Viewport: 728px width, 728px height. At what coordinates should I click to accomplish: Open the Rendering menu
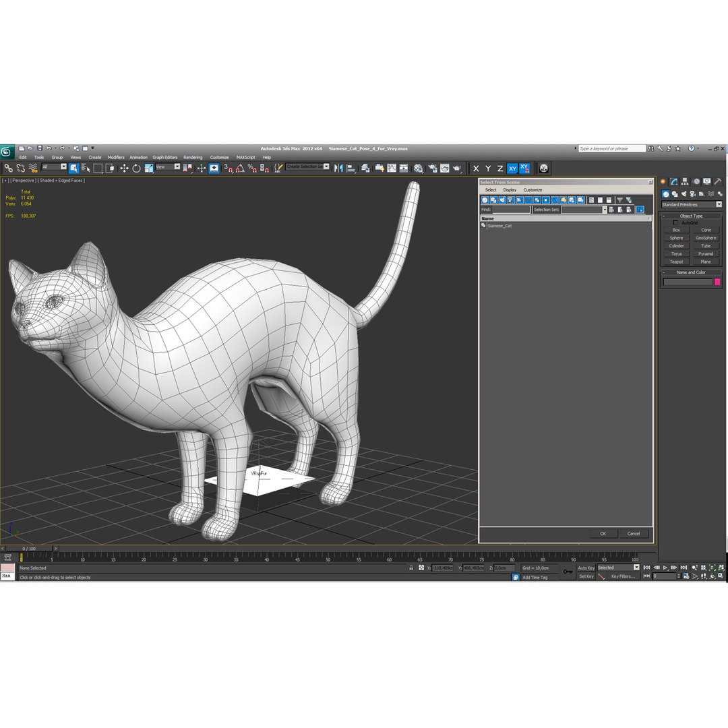[x=193, y=157]
